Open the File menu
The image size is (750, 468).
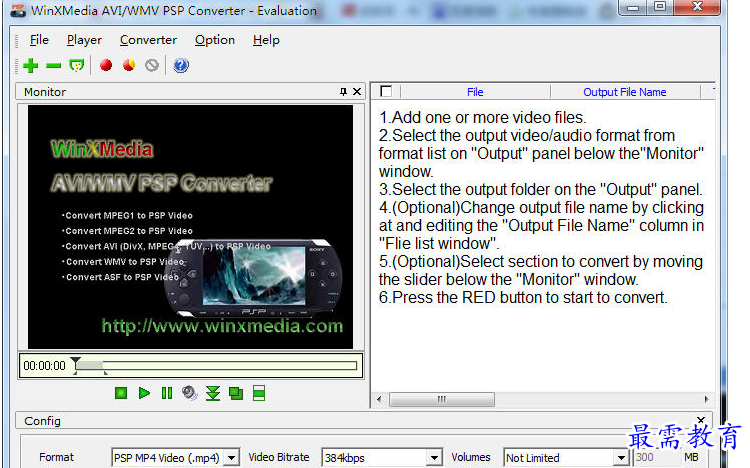pos(39,40)
